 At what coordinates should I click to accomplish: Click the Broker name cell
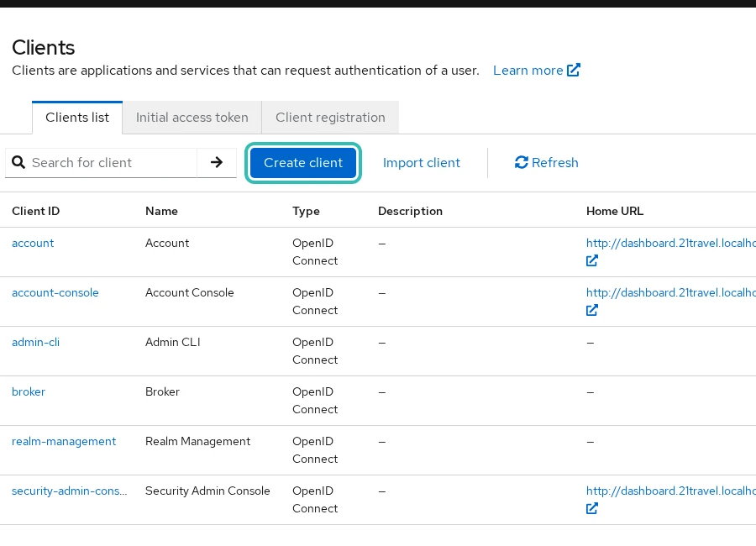point(162,391)
